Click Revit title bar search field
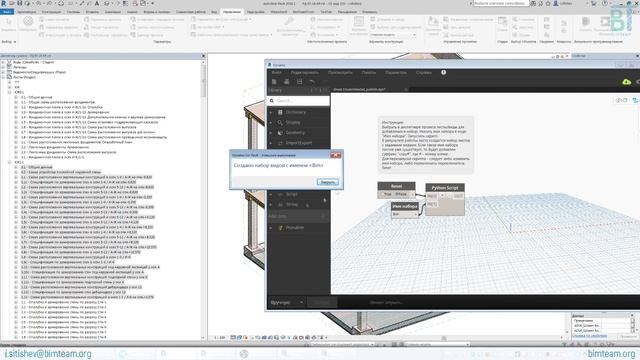 (x=501, y=3)
